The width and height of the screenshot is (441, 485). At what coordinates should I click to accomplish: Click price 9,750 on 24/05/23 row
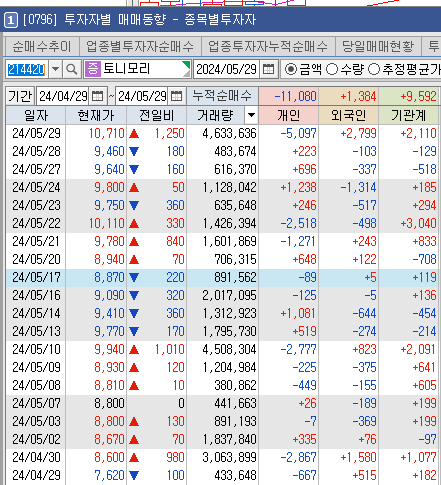(x=109, y=205)
